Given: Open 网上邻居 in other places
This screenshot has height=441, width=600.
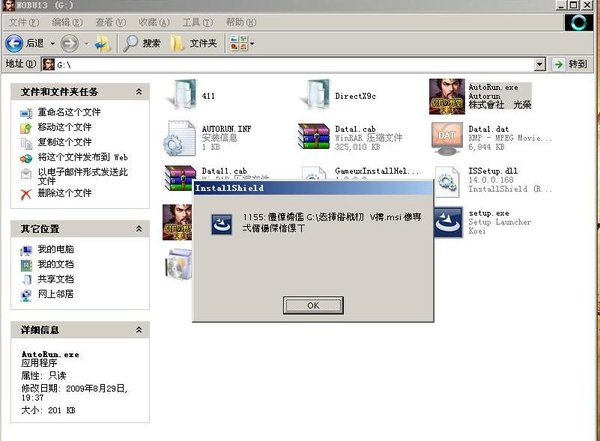Looking at the screenshot, I should (55, 294).
